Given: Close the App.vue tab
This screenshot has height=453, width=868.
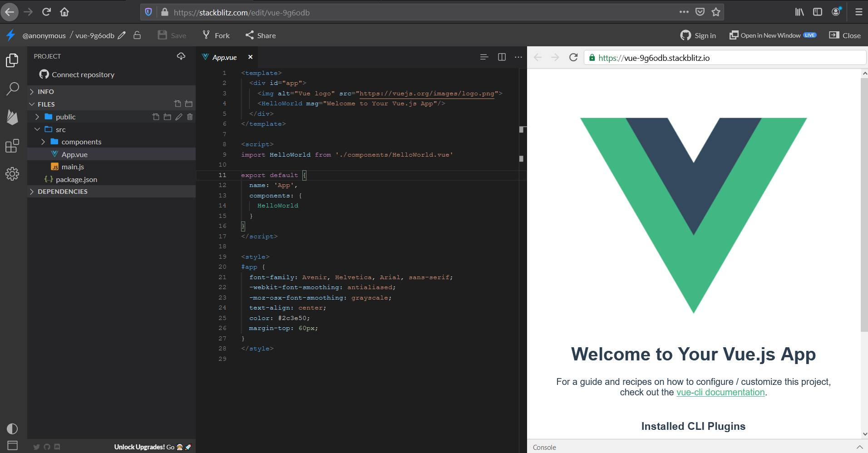Looking at the screenshot, I should pyautogui.click(x=250, y=57).
